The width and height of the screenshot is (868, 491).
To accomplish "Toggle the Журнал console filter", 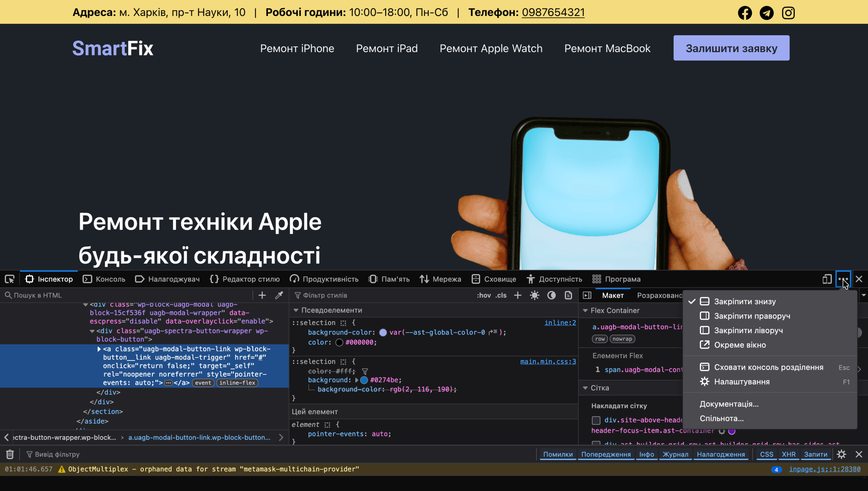I will pyautogui.click(x=675, y=454).
